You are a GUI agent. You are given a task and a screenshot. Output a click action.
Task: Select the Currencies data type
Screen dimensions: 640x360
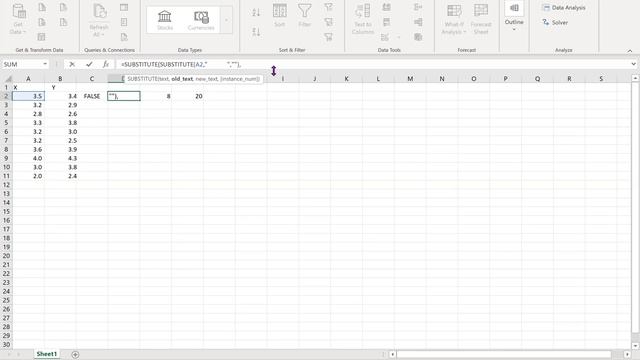point(201,20)
